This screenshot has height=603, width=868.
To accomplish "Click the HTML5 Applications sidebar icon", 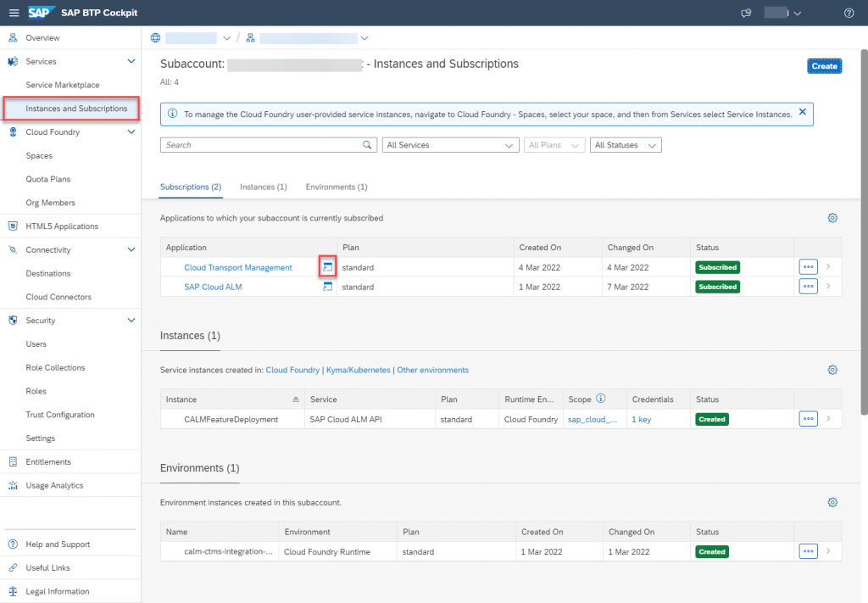I will click(x=13, y=226).
